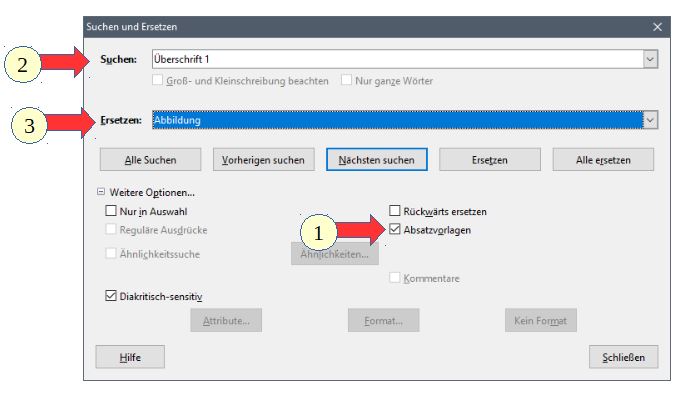
Task: Click the Format... button
Action: click(383, 321)
